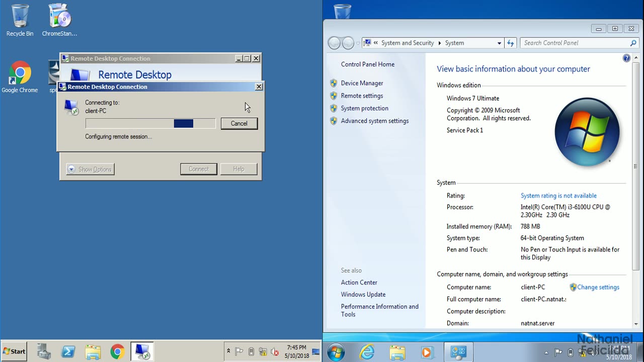Click the battery icon in left tray
This screenshot has width=644, height=362.
click(x=251, y=351)
